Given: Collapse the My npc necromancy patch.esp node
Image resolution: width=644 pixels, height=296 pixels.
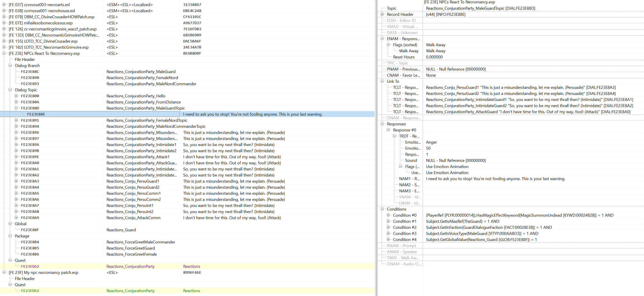Looking at the screenshot, I should click(4, 272).
